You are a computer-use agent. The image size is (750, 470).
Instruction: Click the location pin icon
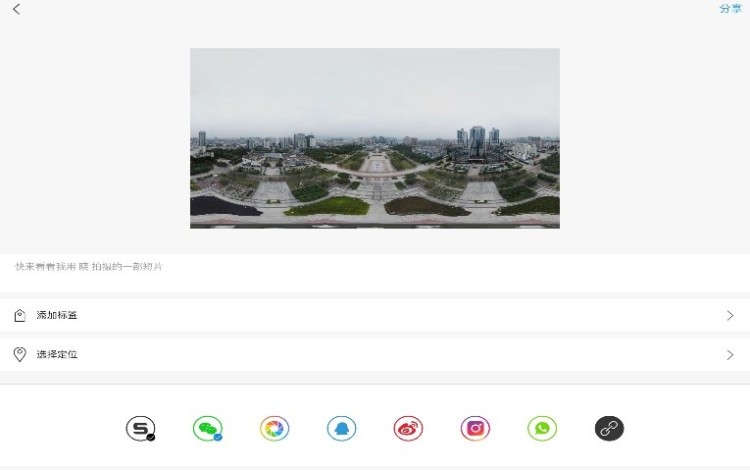(20, 354)
